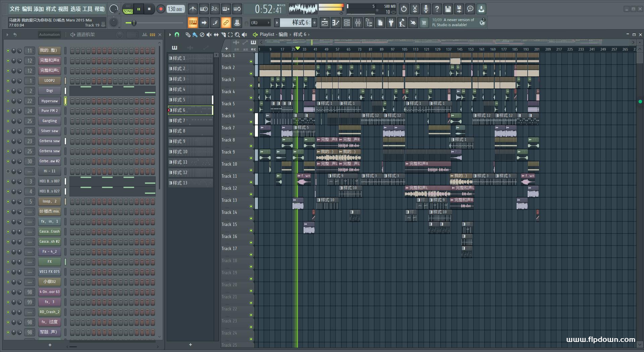
Task: Click arrow left of the 样式 6 pattern name
Action: pos(277,22)
